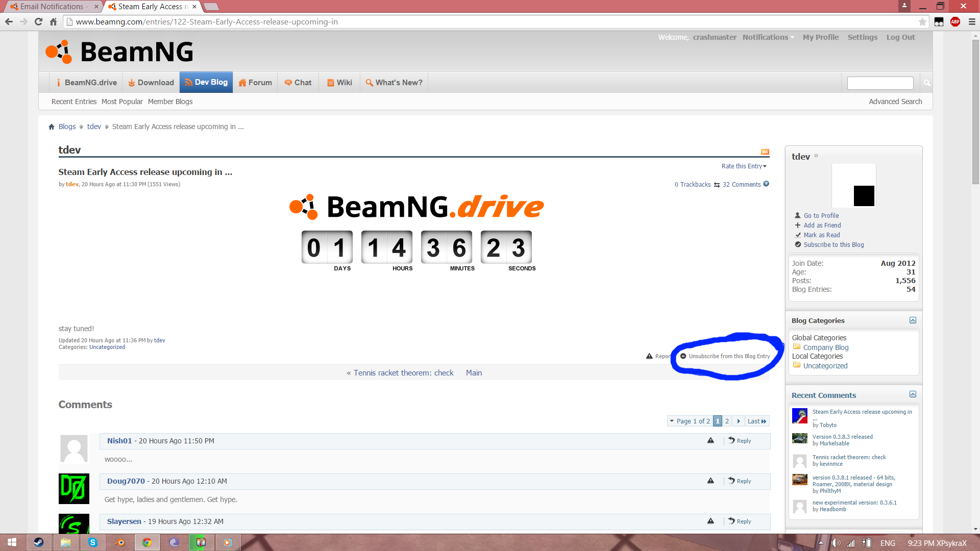
Task: Bookmark page with the star icon
Action: (922, 22)
